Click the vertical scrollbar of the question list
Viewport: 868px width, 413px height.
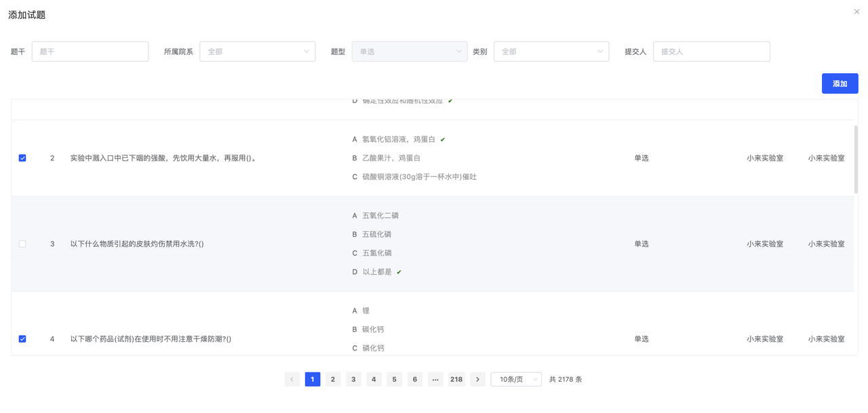pyautogui.click(x=856, y=159)
